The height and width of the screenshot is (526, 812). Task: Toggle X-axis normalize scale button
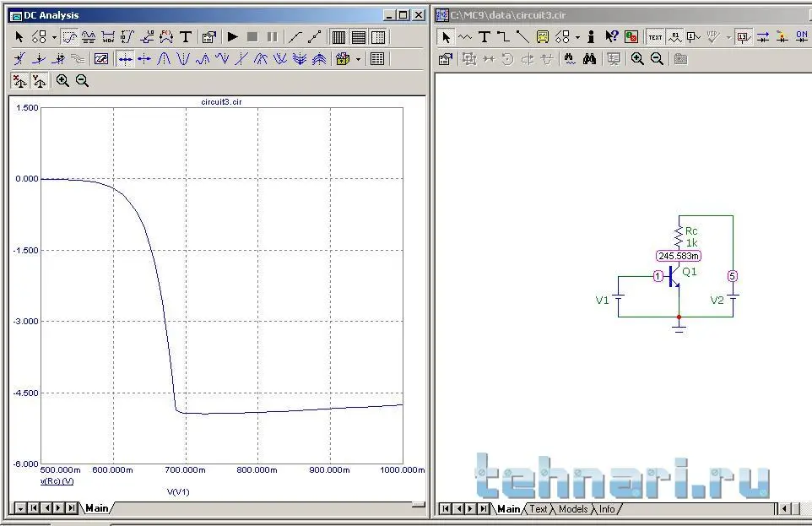[19, 81]
